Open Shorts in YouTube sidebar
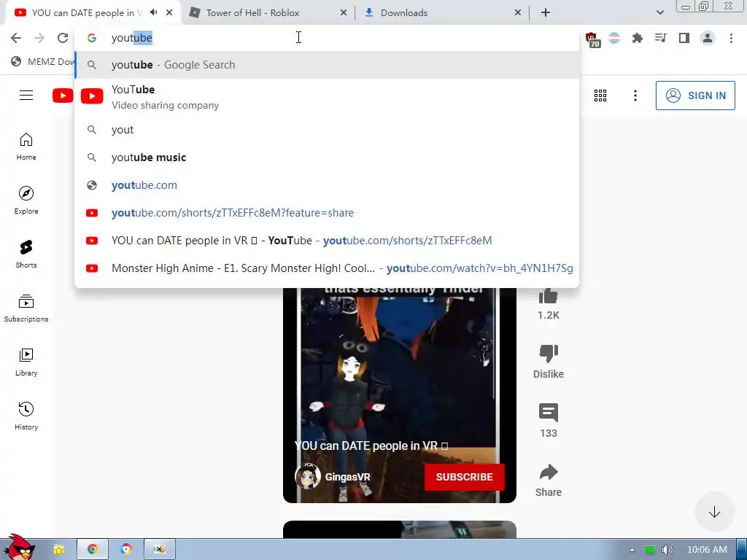 pos(26,254)
